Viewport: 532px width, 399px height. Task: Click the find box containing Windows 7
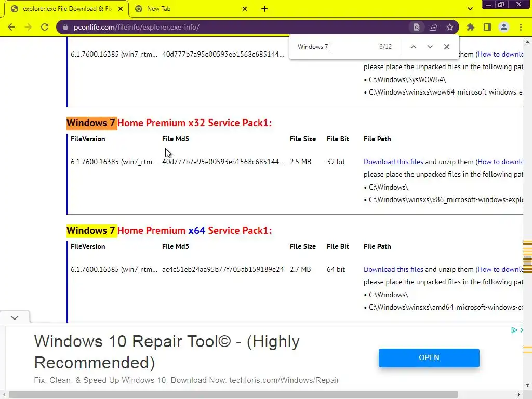(334, 47)
